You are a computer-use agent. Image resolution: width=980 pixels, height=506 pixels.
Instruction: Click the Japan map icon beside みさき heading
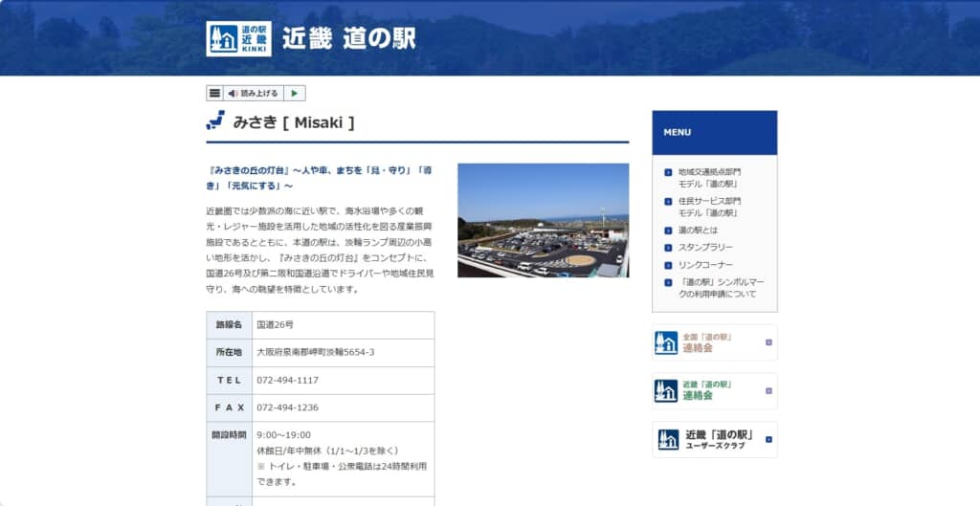(x=215, y=121)
